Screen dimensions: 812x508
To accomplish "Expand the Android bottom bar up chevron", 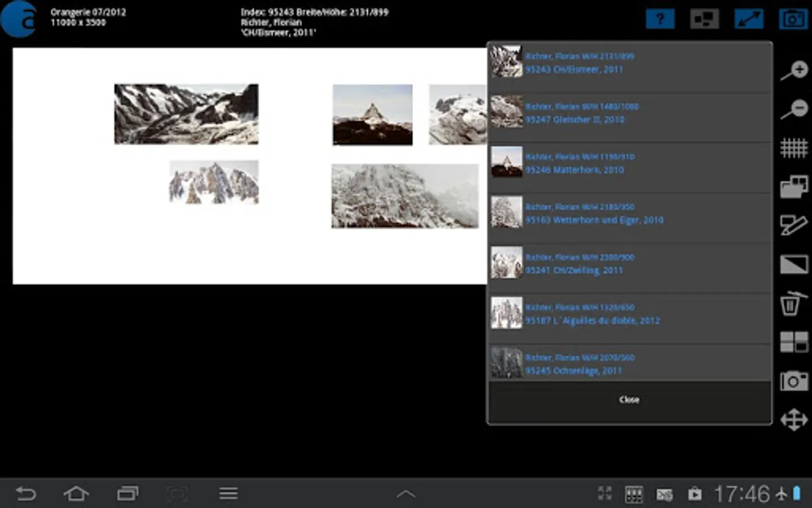I will pos(406,494).
